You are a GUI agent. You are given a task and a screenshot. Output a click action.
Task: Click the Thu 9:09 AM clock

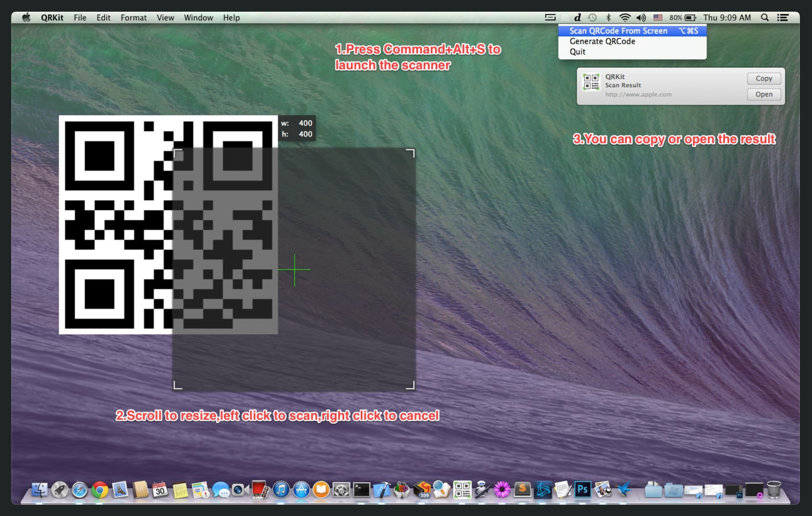[x=727, y=17]
